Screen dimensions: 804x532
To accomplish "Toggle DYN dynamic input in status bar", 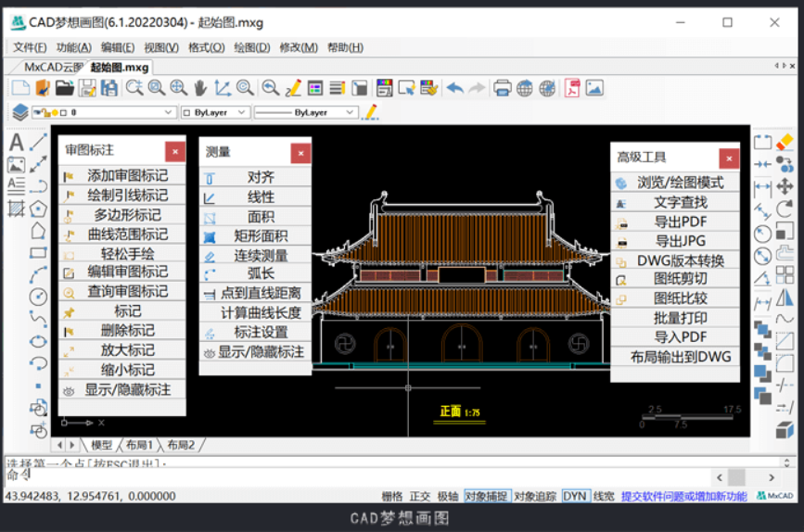I will point(574,496).
